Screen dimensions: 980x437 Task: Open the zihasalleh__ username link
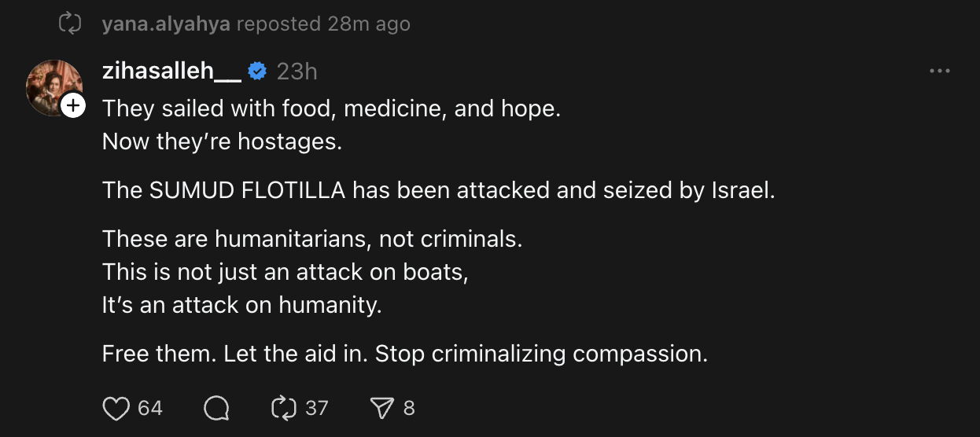[171, 72]
